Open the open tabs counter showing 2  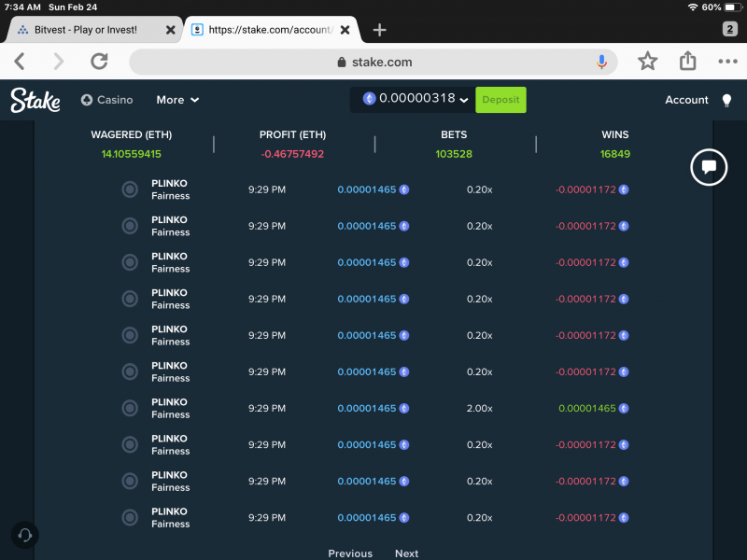729,29
